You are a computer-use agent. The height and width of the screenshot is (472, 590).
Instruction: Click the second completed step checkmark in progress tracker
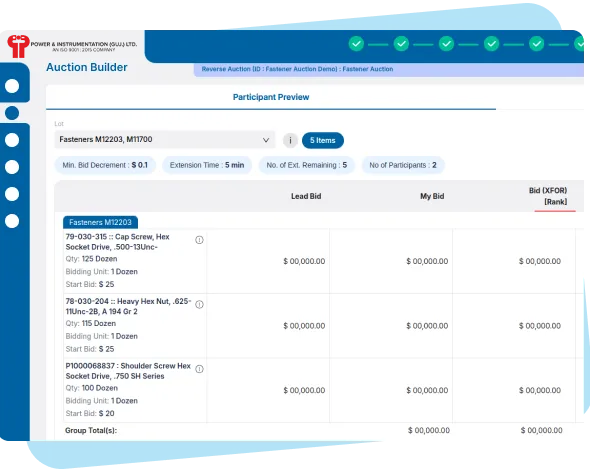click(x=401, y=44)
